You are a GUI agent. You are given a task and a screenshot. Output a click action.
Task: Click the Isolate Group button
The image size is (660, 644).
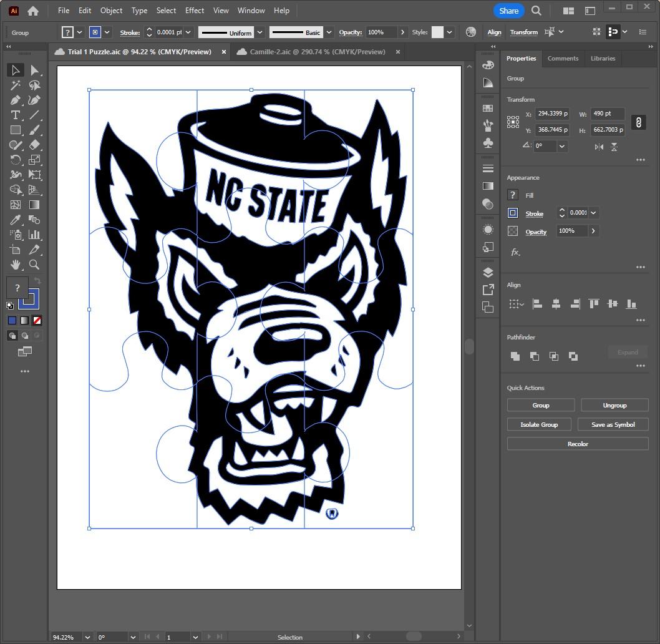pyautogui.click(x=539, y=424)
